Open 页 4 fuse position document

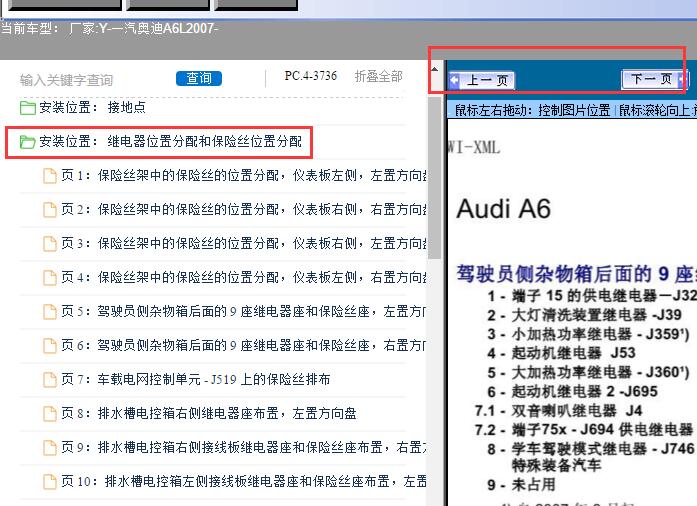point(244,277)
